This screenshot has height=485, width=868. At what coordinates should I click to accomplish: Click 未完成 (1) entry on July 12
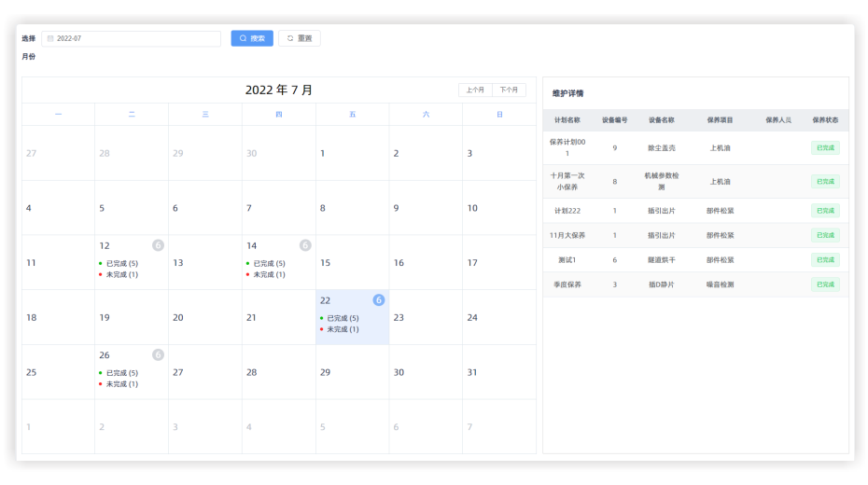[121, 275]
